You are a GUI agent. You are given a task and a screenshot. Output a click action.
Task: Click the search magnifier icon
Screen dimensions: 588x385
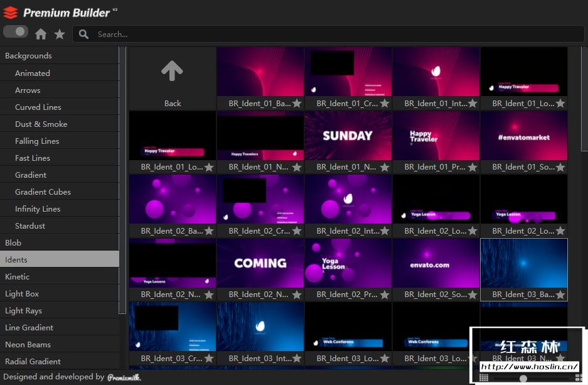pyautogui.click(x=83, y=34)
